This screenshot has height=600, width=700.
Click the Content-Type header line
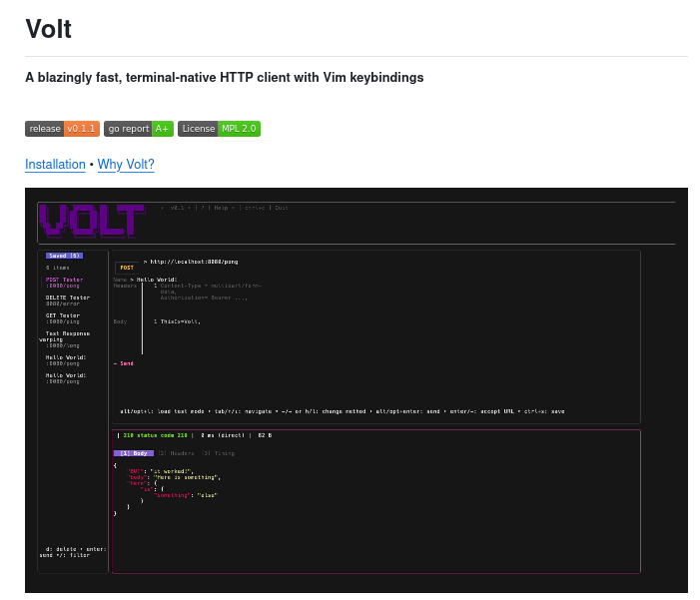click(205, 286)
